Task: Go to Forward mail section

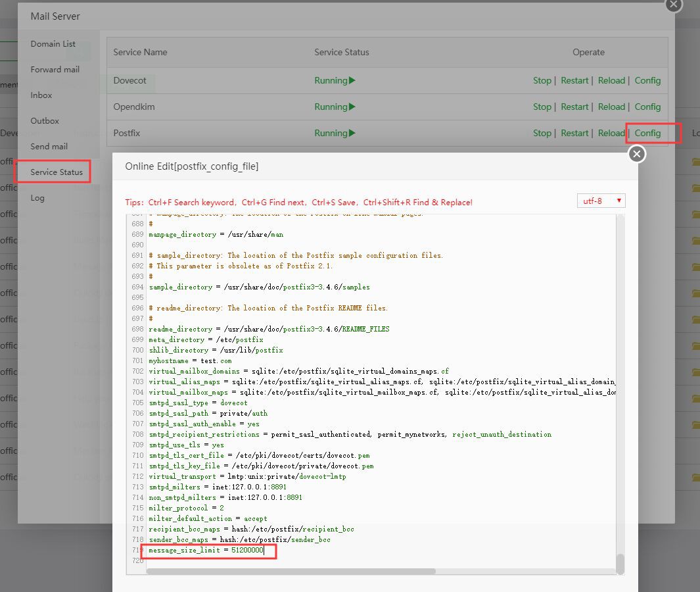Action: coord(55,69)
